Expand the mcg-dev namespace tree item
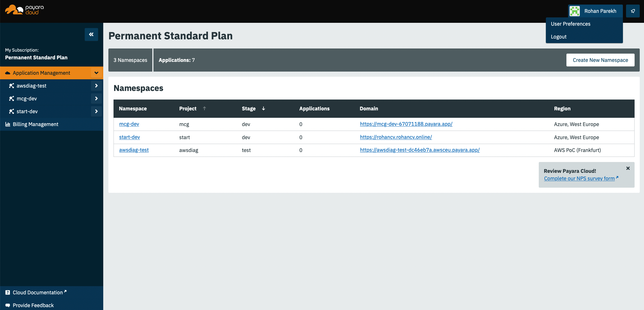The width and height of the screenshot is (644, 310). coord(96,99)
